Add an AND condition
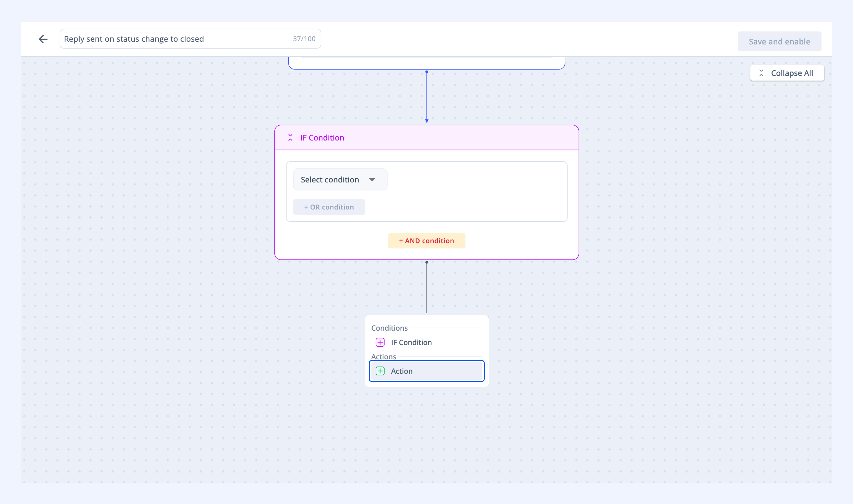Image resolution: width=853 pixels, height=504 pixels. coord(426,241)
